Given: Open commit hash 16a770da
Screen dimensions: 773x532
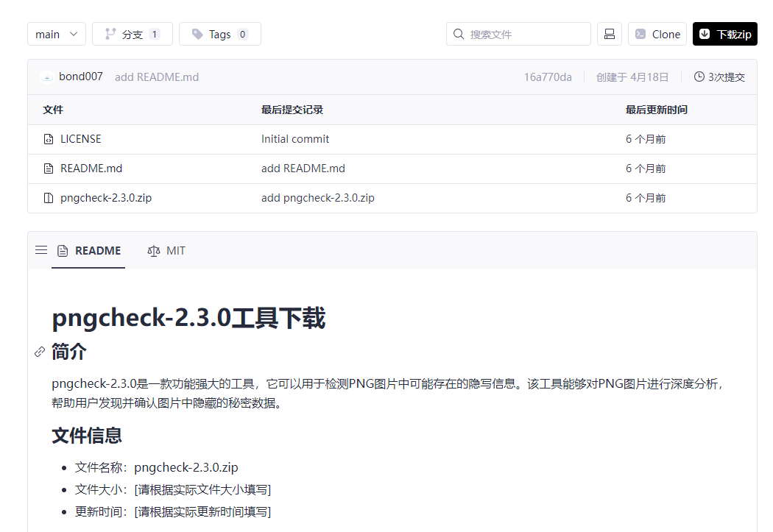Looking at the screenshot, I should coord(548,77).
